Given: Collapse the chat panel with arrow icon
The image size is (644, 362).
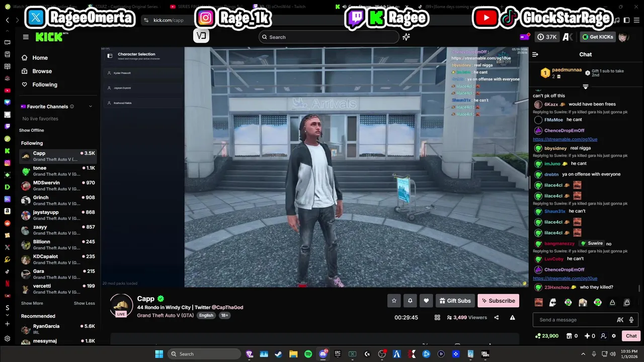Looking at the screenshot, I should click(x=535, y=54).
